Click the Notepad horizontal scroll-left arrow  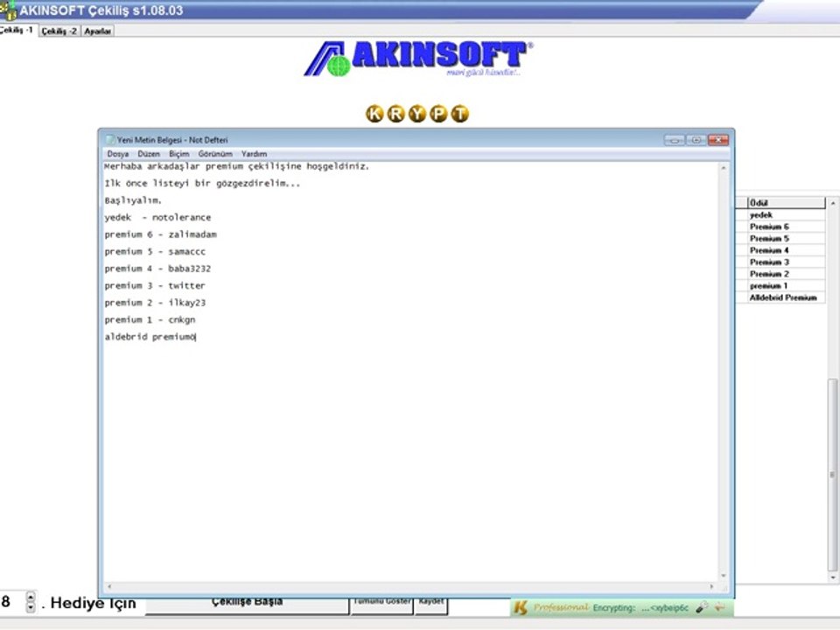click(x=110, y=586)
